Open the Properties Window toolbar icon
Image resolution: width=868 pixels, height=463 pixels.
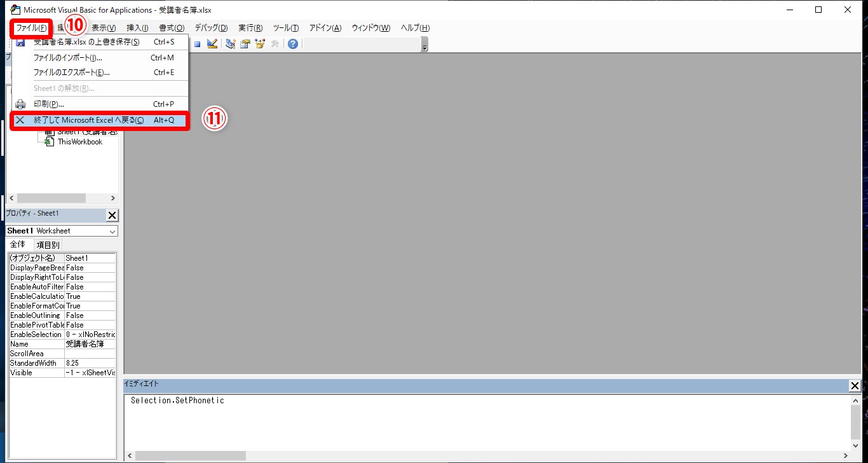[x=245, y=44]
